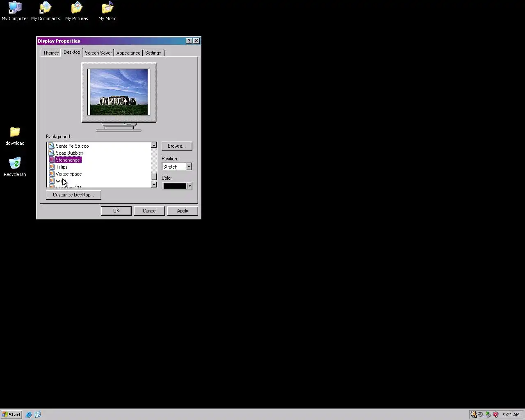The image size is (525, 420).
Task: Click the Apply button
Action: pyautogui.click(x=183, y=211)
